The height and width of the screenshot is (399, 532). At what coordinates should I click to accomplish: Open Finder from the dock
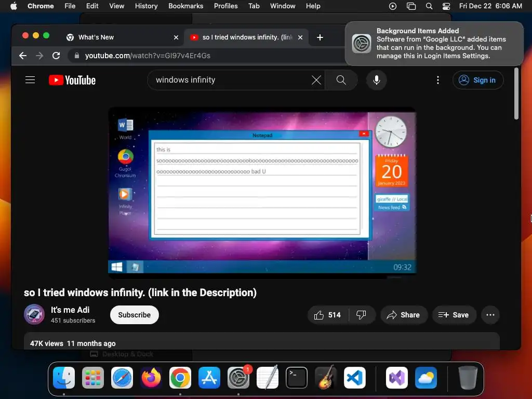tap(64, 378)
